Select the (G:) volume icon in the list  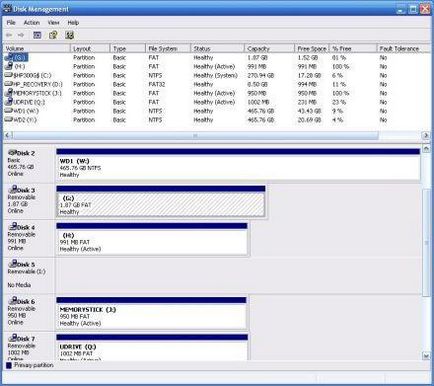point(9,57)
